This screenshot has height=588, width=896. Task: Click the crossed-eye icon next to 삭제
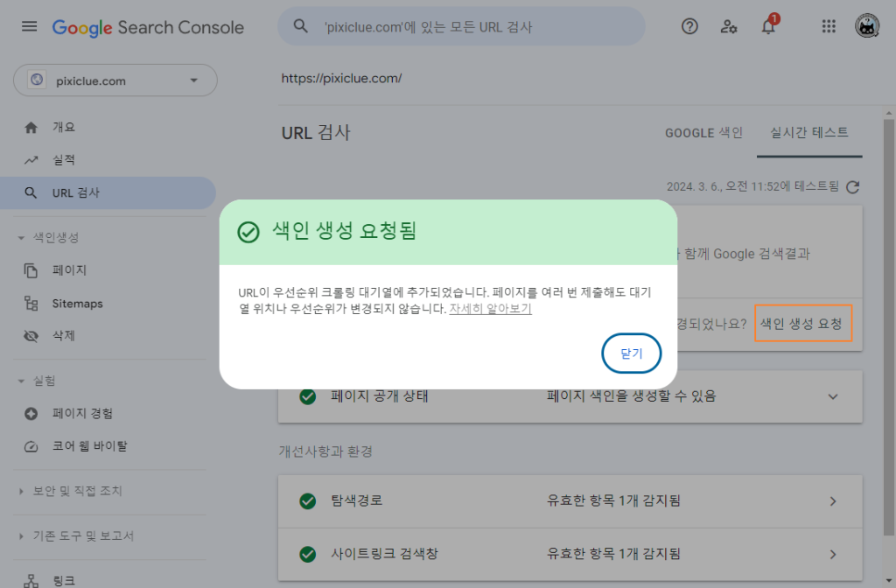pos(31,336)
